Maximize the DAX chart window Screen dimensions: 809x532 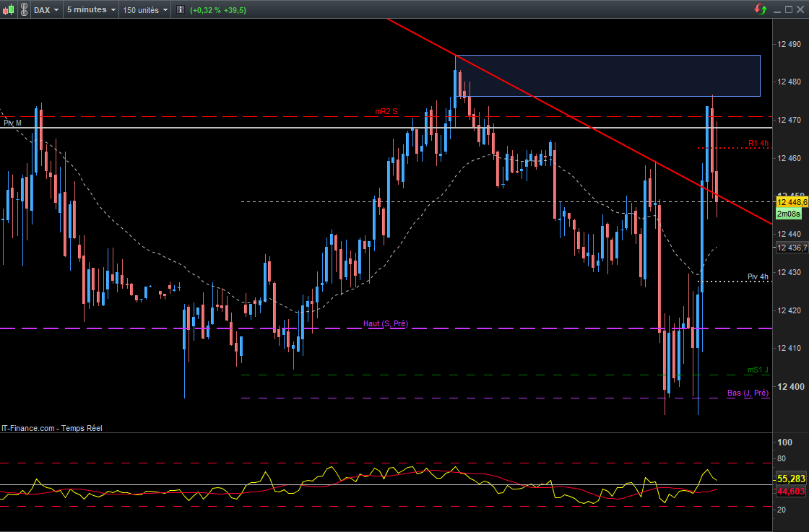[x=788, y=10]
